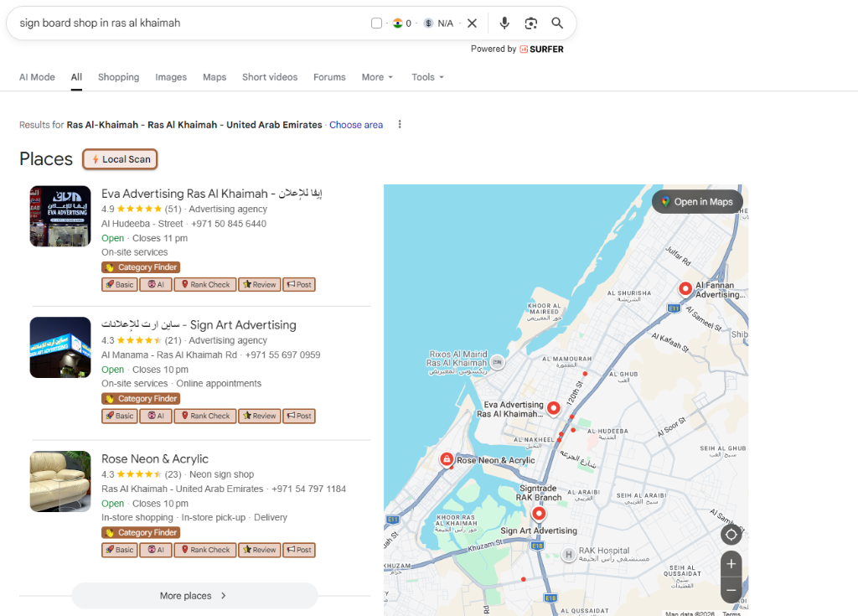Open Review tool for Sign Art Advertising
The image size is (858, 616).
click(x=260, y=417)
